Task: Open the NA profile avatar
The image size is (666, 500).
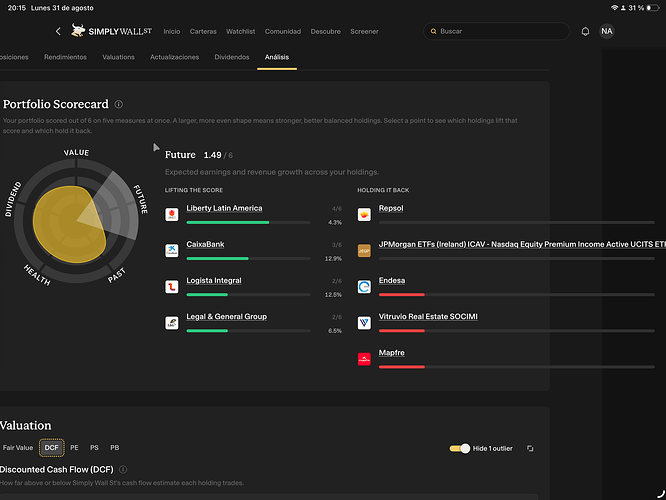Action: [x=607, y=31]
